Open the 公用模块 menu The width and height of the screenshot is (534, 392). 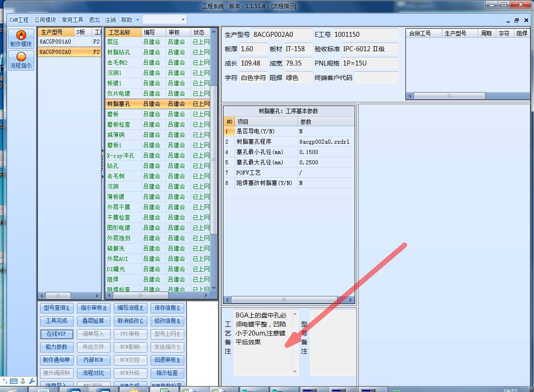pyautogui.click(x=45, y=20)
